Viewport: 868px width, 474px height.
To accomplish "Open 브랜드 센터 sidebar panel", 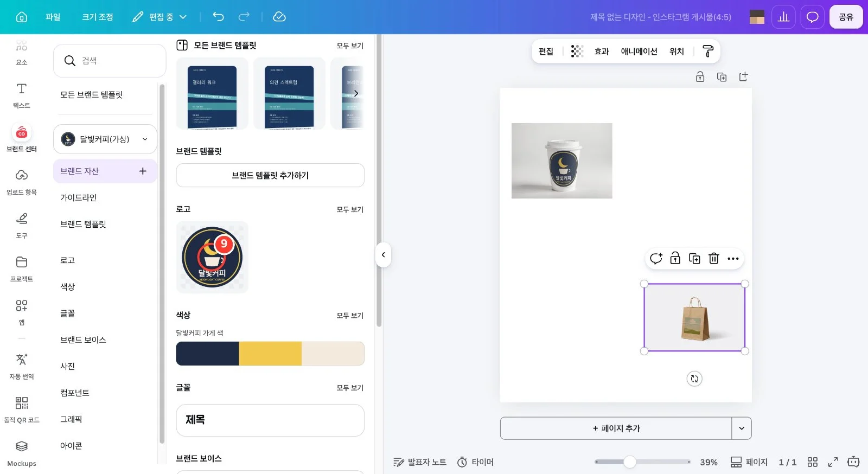I will coord(22,138).
